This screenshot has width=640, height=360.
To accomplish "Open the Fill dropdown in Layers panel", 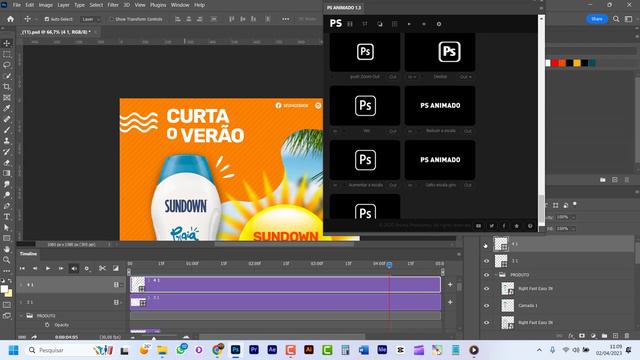I will (573, 229).
